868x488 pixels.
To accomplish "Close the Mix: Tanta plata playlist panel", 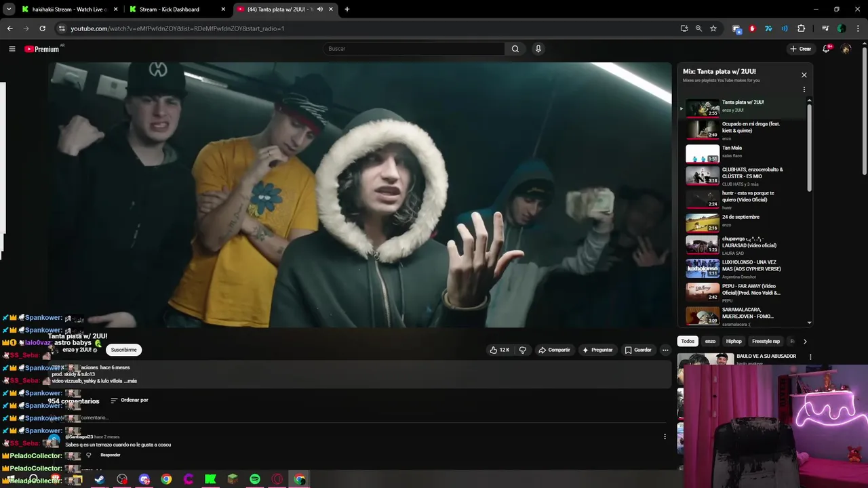I will coord(804,75).
